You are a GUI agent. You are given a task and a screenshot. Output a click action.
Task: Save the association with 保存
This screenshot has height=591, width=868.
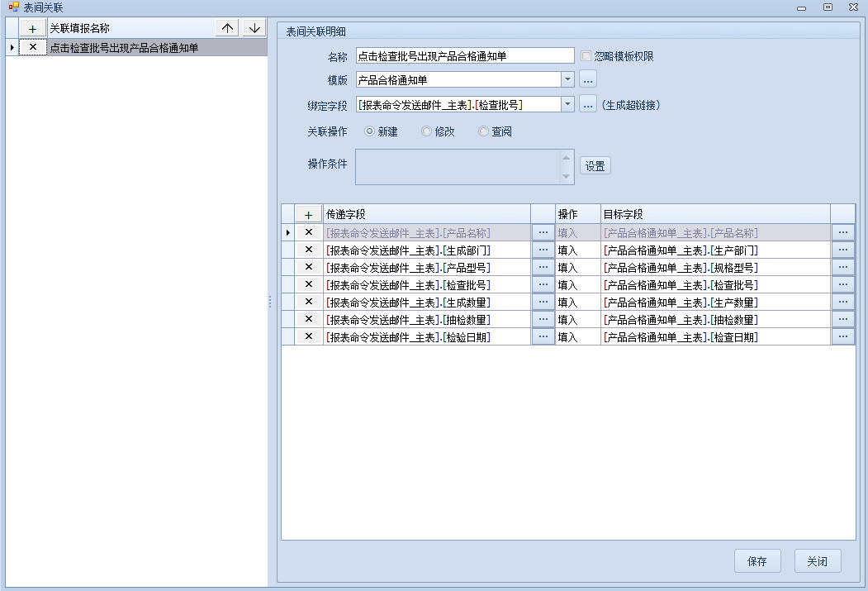tap(757, 561)
